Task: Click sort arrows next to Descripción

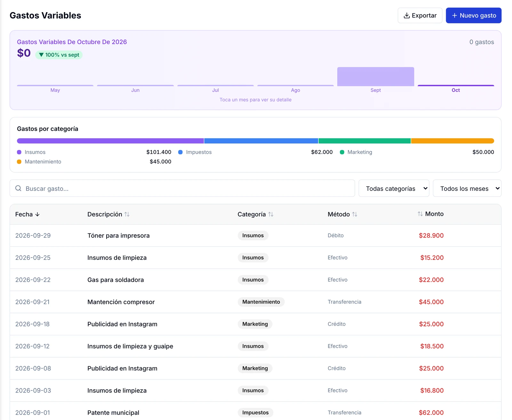Action: pos(127,214)
